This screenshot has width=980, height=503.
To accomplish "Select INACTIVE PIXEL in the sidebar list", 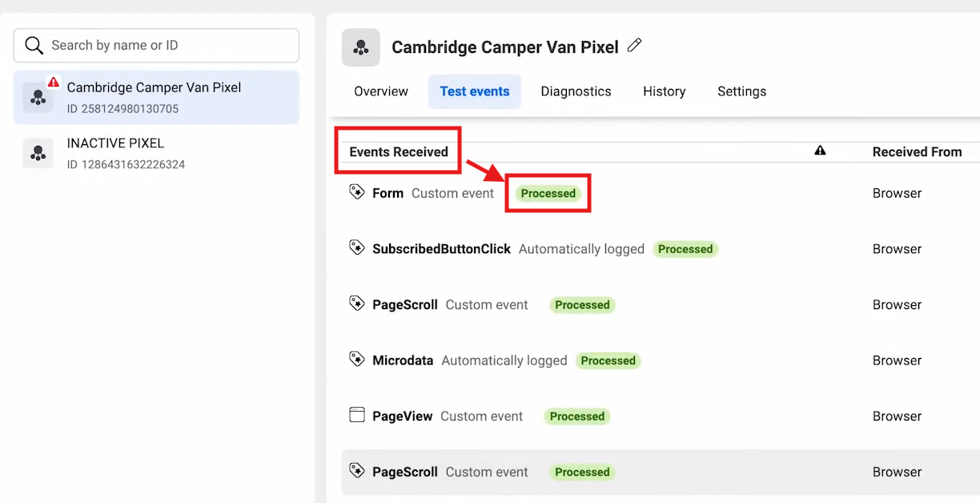I will (156, 153).
